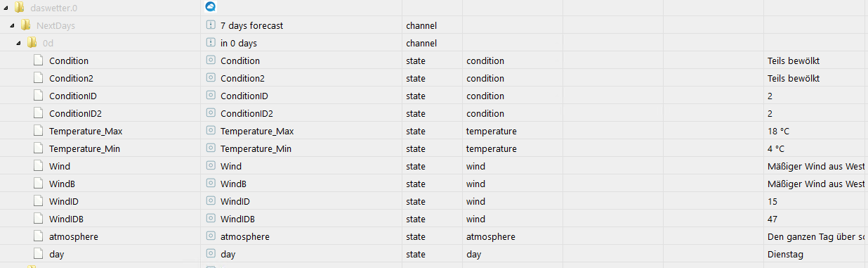Click the file icon of the Condition object

[39, 60]
